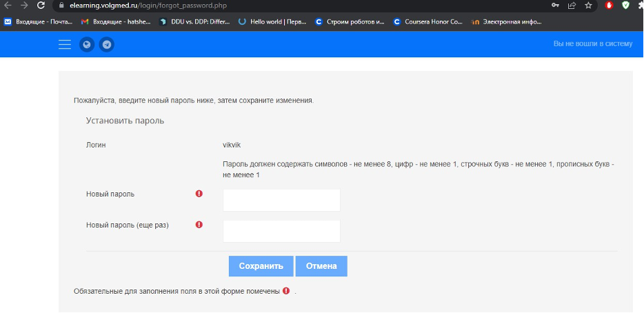
Task: Click the browser reload button
Action: 41,6
